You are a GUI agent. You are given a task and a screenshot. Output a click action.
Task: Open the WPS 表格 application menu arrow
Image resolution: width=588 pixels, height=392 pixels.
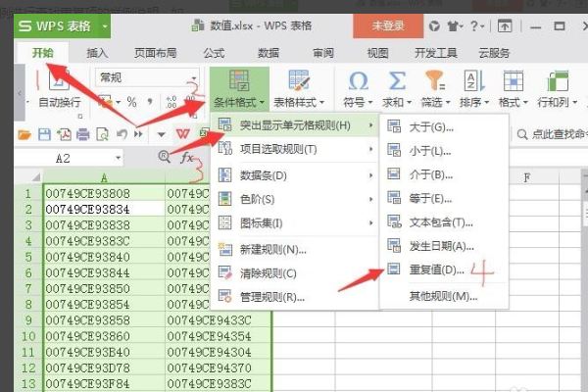click(x=105, y=26)
